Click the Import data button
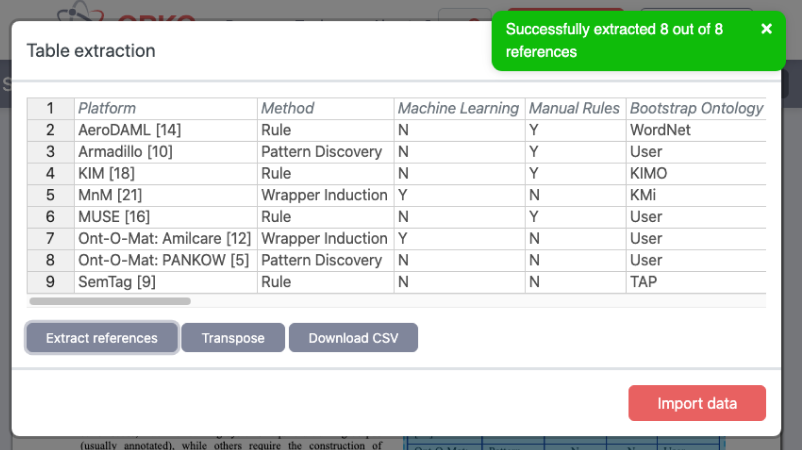The image size is (802, 450). coord(697,403)
